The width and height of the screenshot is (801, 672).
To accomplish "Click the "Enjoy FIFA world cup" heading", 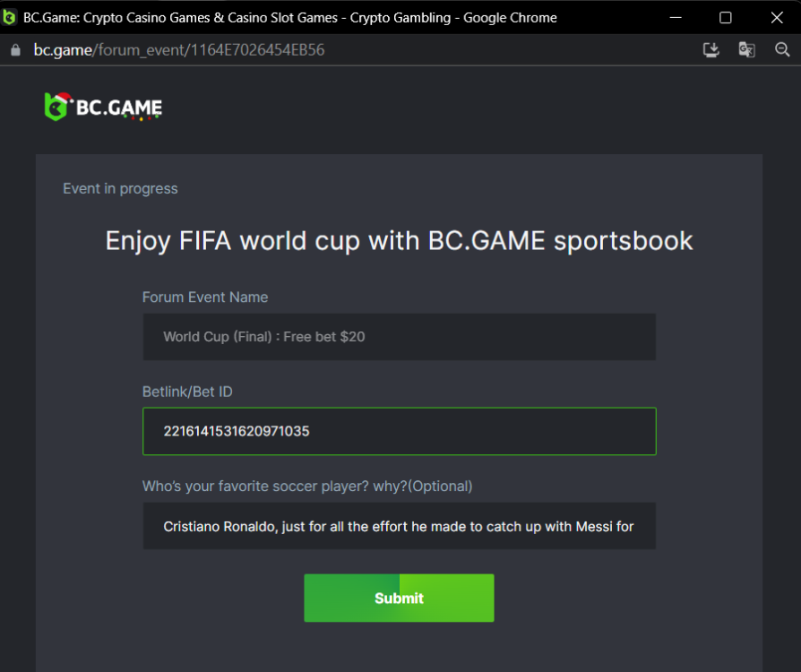I will click(x=399, y=240).
